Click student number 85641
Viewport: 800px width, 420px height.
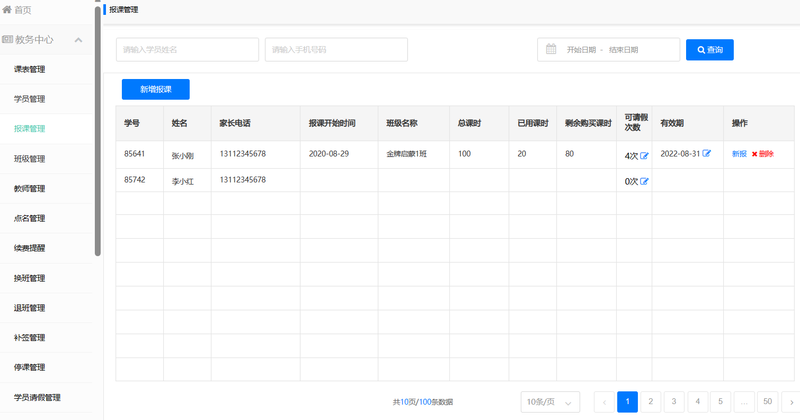[x=135, y=154]
